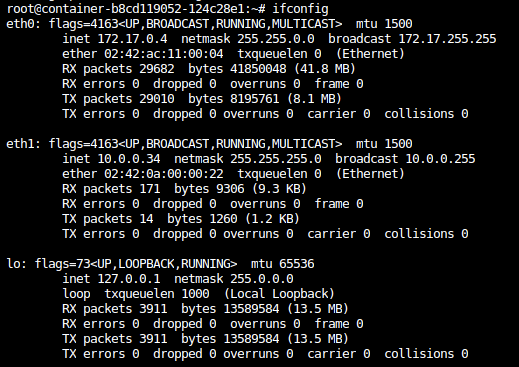Click the lo mtu value 65536

pyautogui.click(x=297, y=264)
